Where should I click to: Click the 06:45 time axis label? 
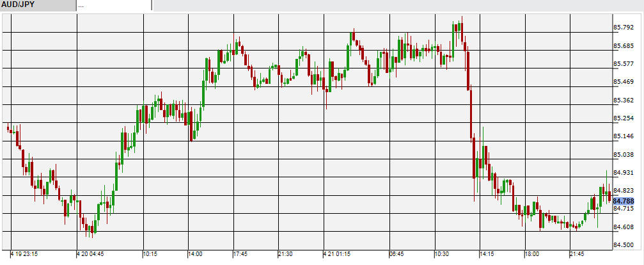click(397, 254)
